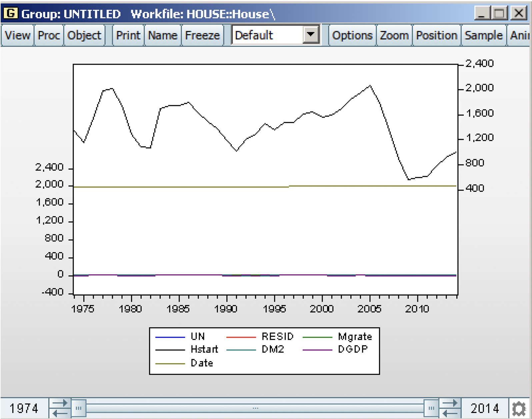Click the right axis 400 label
The height and width of the screenshot is (419, 532).
click(475, 189)
